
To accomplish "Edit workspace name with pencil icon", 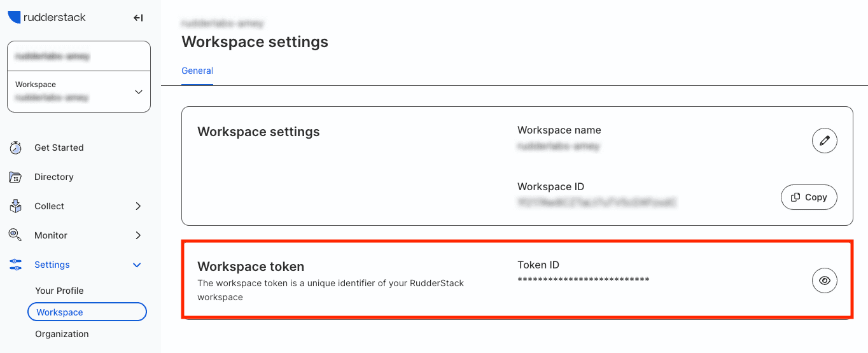I will coord(824,141).
